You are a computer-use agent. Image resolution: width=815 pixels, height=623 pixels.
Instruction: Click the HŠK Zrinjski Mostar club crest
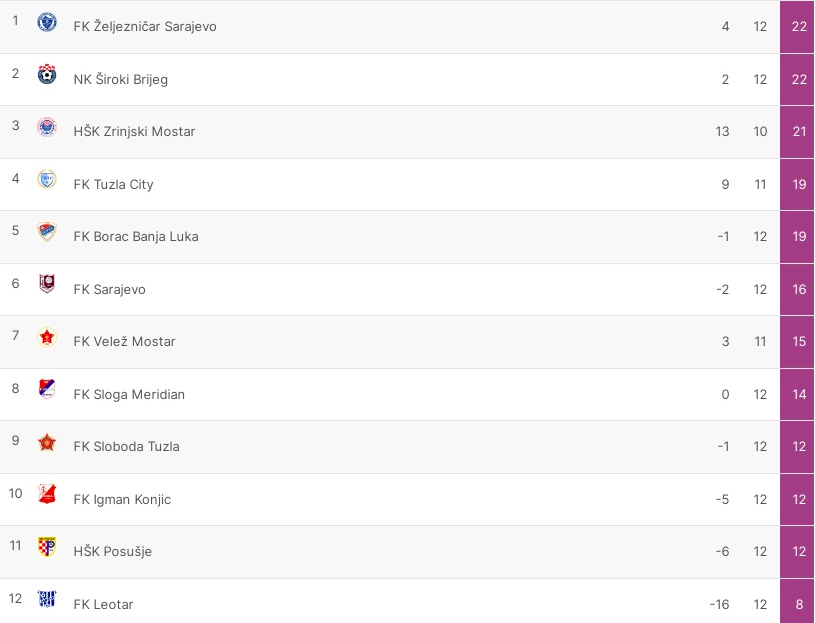47,127
